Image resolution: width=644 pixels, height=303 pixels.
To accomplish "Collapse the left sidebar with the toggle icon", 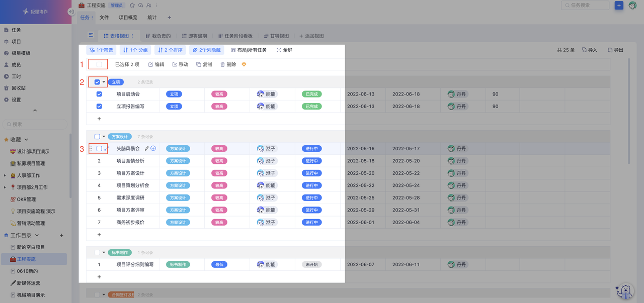I will [71, 12].
